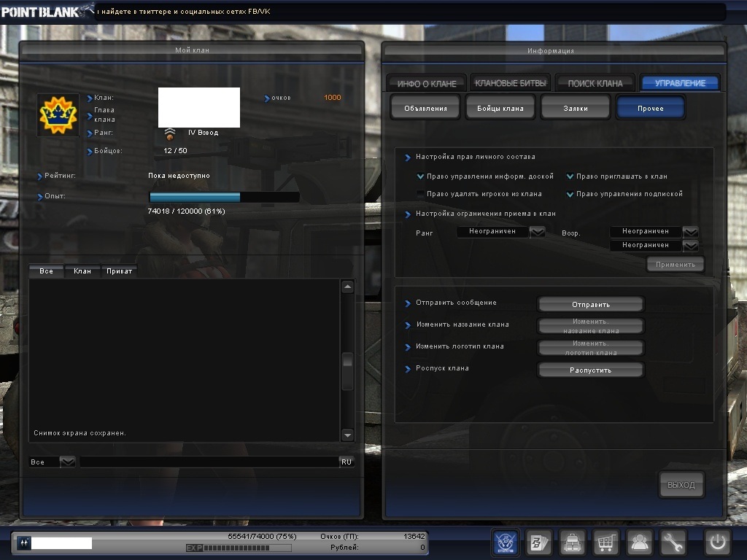The height and width of the screenshot is (560, 747).
Task: Click 'Отправить' to send a message
Action: 590,304
